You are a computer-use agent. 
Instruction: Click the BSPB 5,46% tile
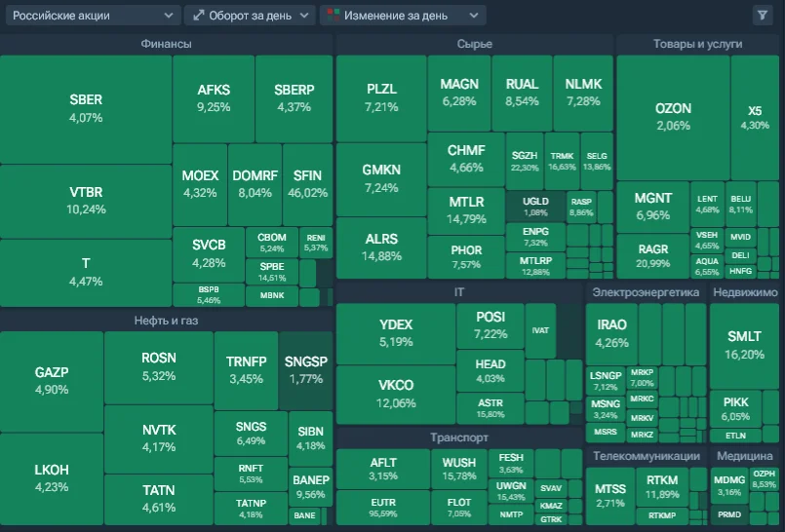209,295
